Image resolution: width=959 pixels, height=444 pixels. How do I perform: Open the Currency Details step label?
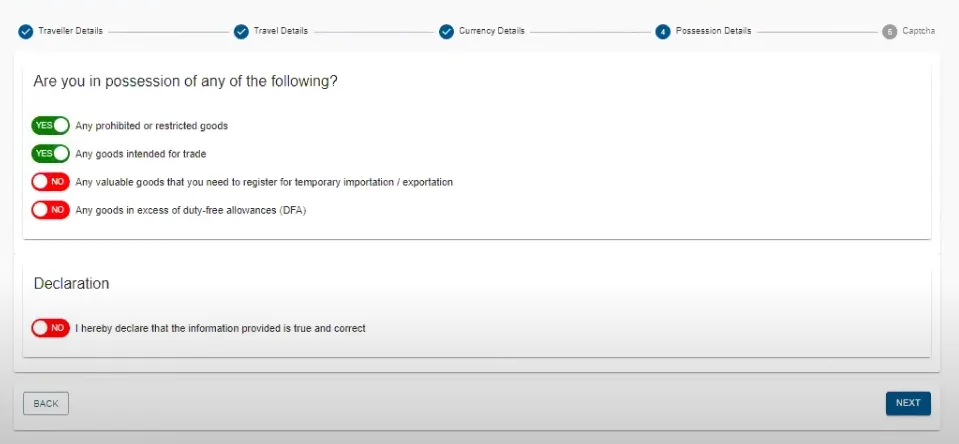pos(492,31)
